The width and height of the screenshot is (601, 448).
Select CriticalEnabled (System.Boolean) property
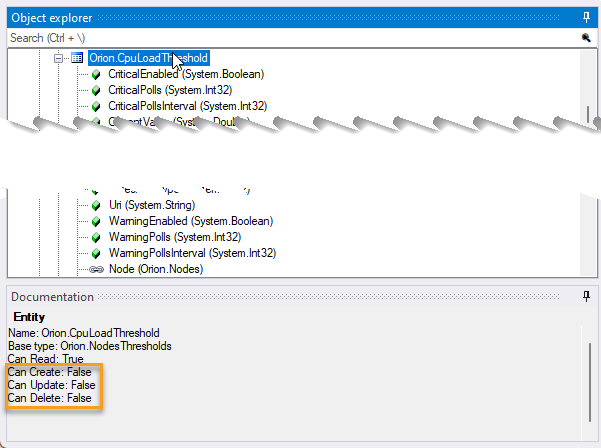[x=186, y=74]
